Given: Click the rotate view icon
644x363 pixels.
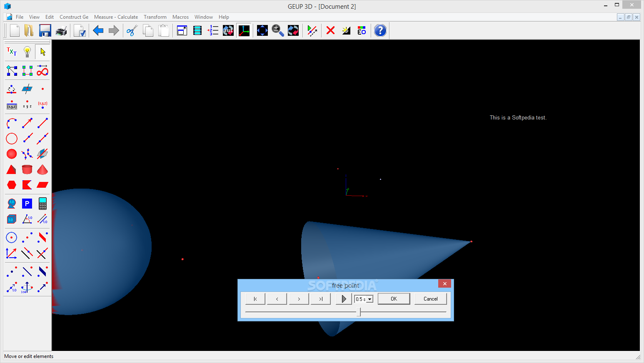Looking at the screenshot, I should [x=293, y=30].
